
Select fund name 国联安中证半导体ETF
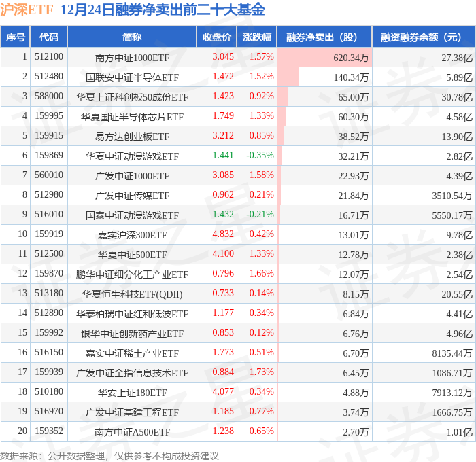click(132, 77)
